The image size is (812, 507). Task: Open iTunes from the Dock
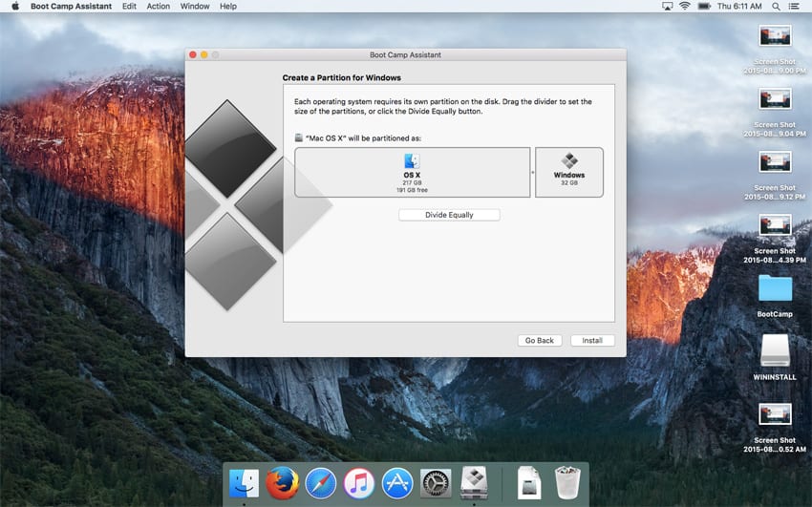point(359,483)
